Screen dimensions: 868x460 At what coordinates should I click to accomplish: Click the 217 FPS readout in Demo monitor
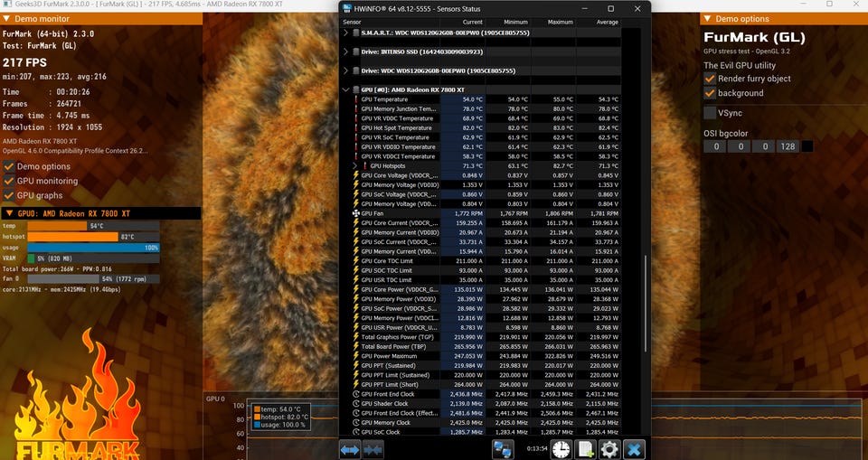click(25, 62)
